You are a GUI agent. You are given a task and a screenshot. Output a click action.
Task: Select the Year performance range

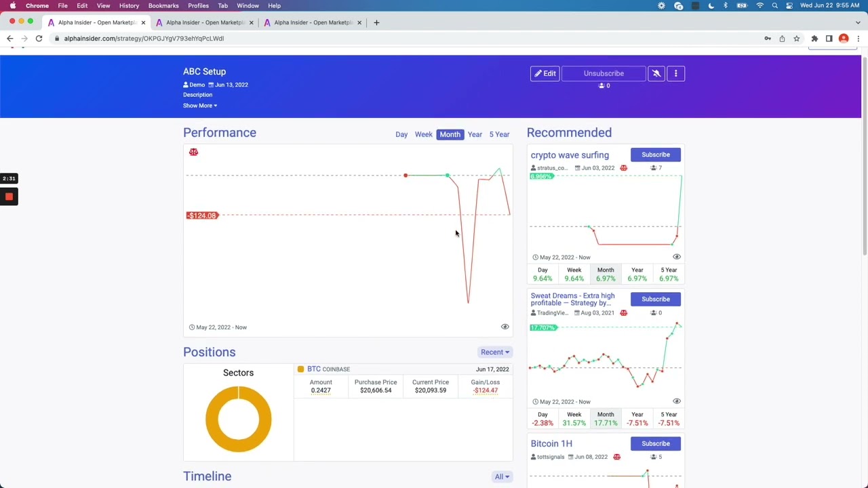click(x=475, y=134)
